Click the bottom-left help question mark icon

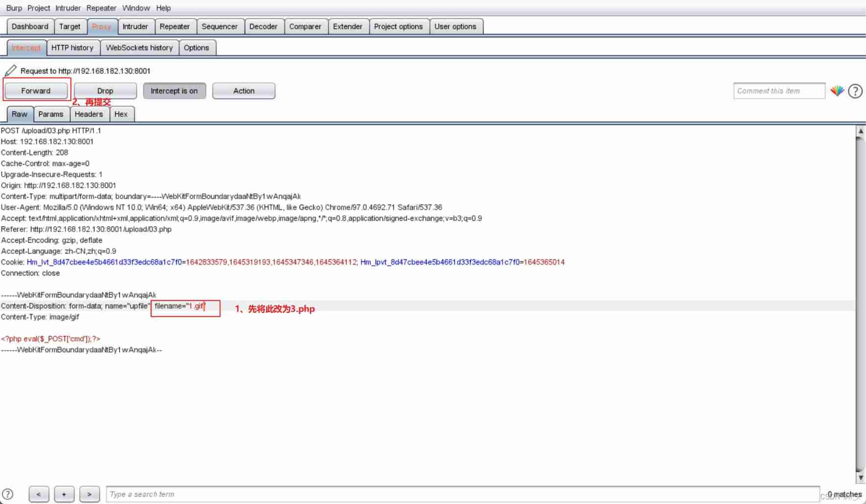point(8,494)
